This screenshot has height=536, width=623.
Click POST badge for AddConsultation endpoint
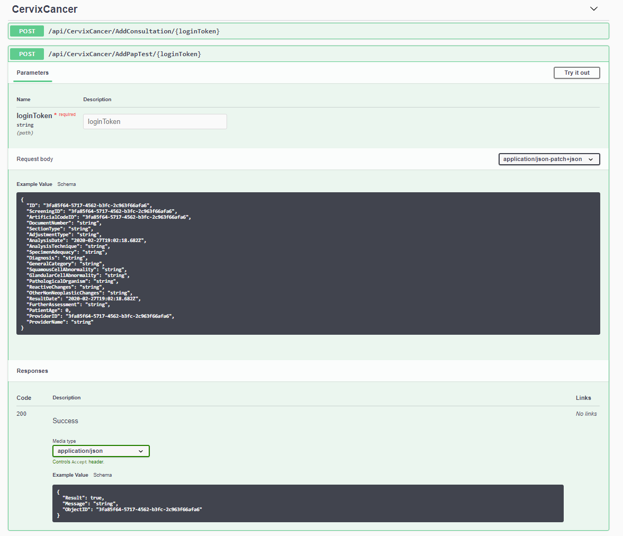(27, 31)
